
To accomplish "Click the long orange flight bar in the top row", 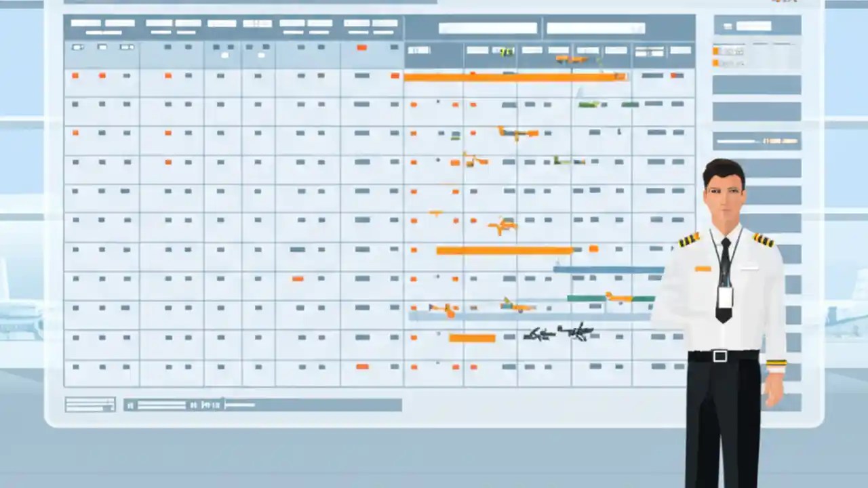I will pyautogui.click(x=515, y=76).
